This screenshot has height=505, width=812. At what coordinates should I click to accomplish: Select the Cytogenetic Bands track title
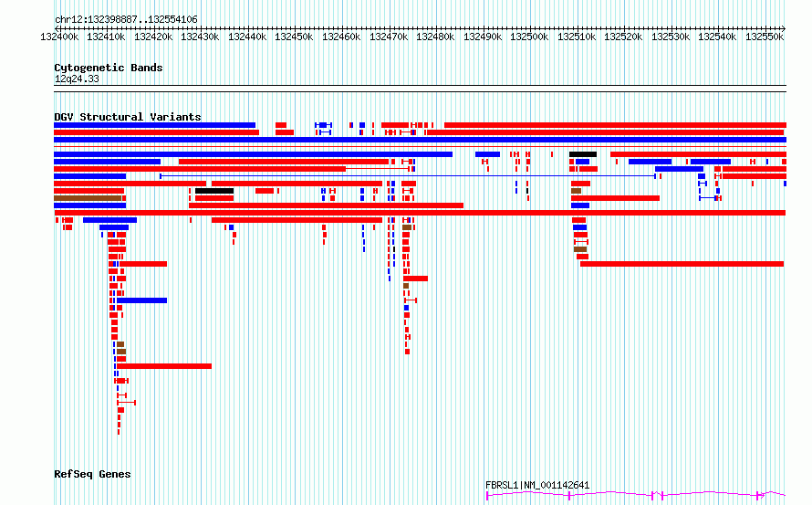click(x=109, y=68)
